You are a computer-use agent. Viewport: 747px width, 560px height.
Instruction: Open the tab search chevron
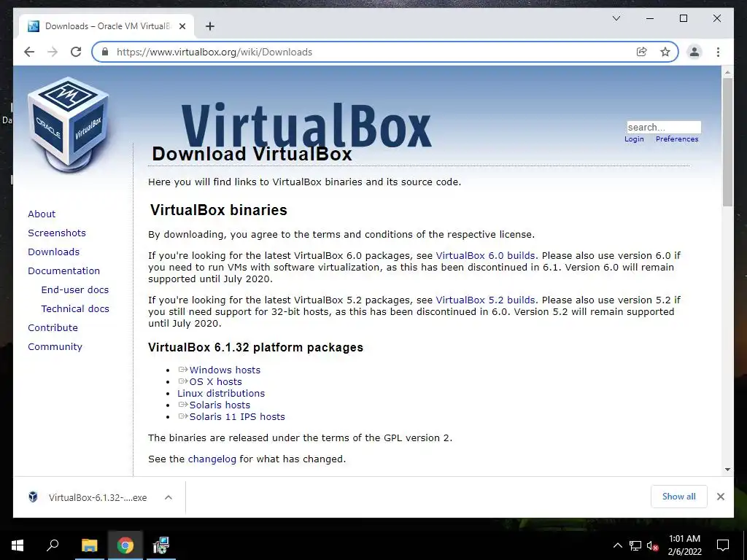tap(616, 18)
